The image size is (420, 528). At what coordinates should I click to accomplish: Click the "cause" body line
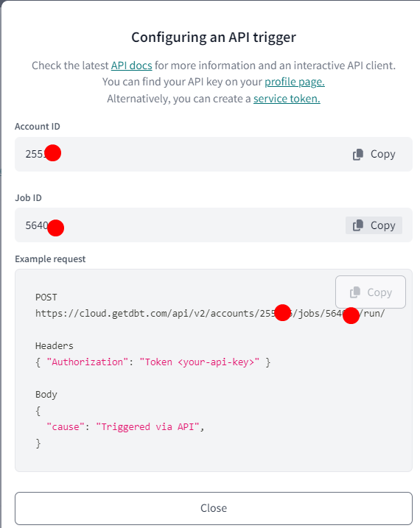click(125, 427)
